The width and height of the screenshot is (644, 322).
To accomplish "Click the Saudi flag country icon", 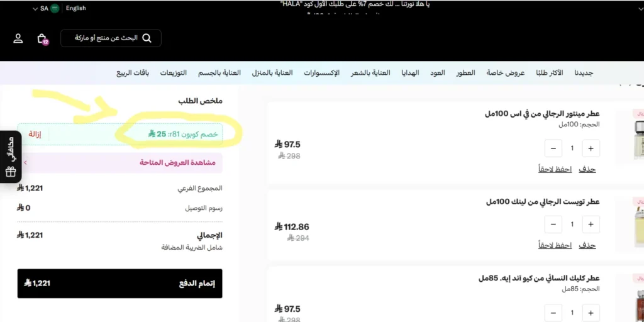I will pyautogui.click(x=55, y=8).
